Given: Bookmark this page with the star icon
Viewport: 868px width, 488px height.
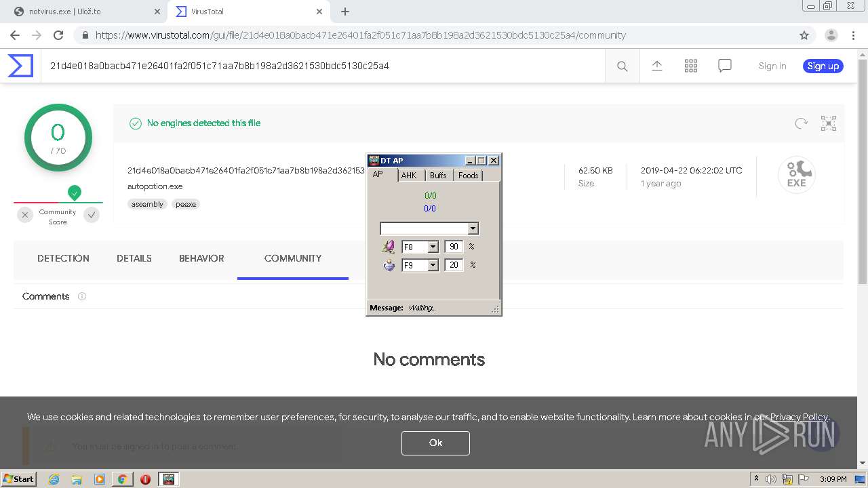Looking at the screenshot, I should tap(804, 35).
